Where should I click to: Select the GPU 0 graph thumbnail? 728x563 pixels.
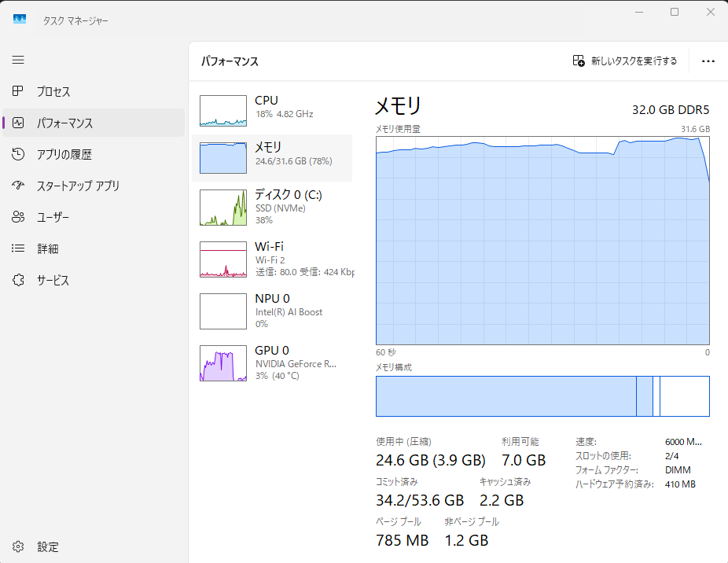[223, 363]
